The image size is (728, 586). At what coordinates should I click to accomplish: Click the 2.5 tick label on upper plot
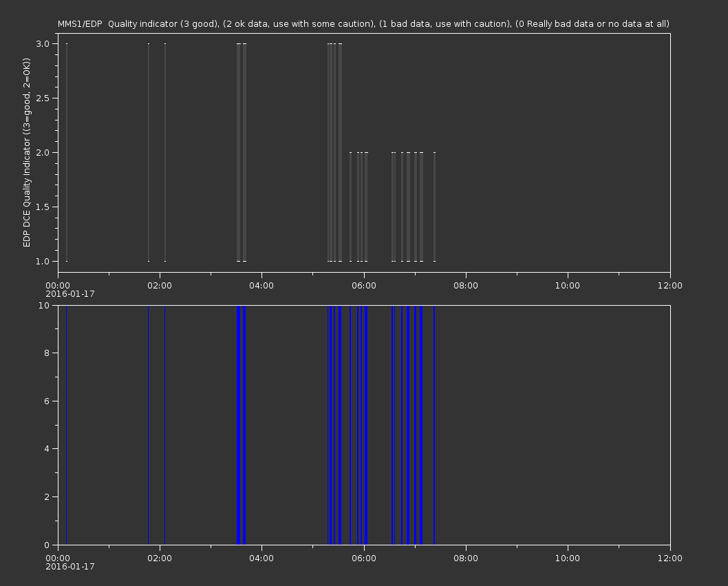pyautogui.click(x=43, y=98)
